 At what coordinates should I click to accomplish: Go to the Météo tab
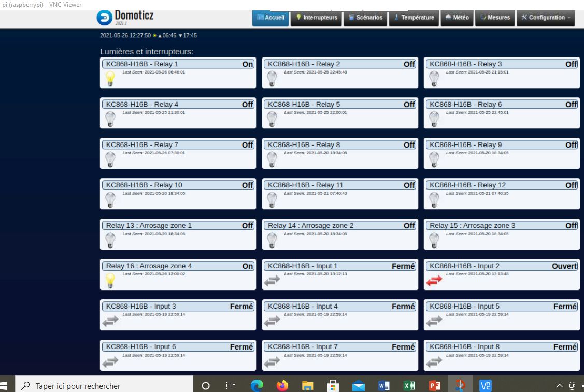(x=457, y=18)
